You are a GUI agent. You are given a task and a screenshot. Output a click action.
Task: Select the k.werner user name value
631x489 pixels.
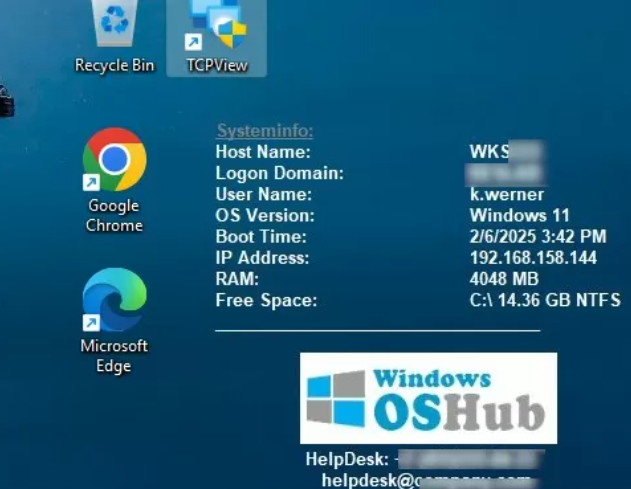tap(507, 194)
